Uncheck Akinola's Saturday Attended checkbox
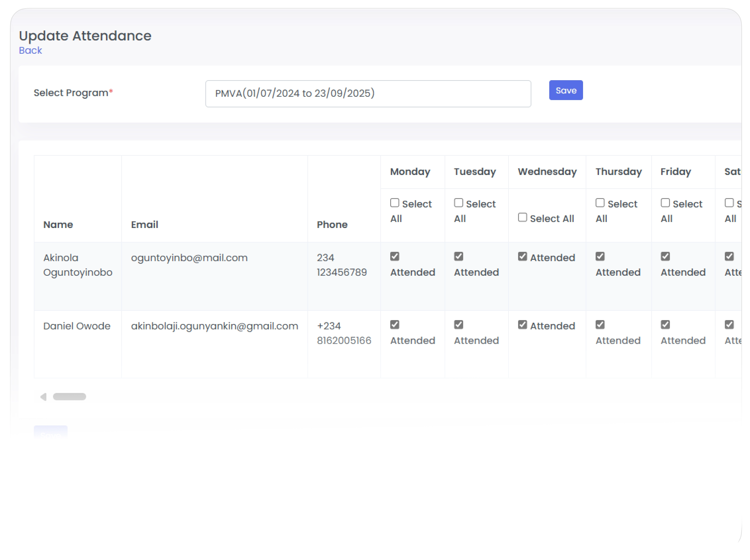The image size is (750, 560). (x=729, y=256)
